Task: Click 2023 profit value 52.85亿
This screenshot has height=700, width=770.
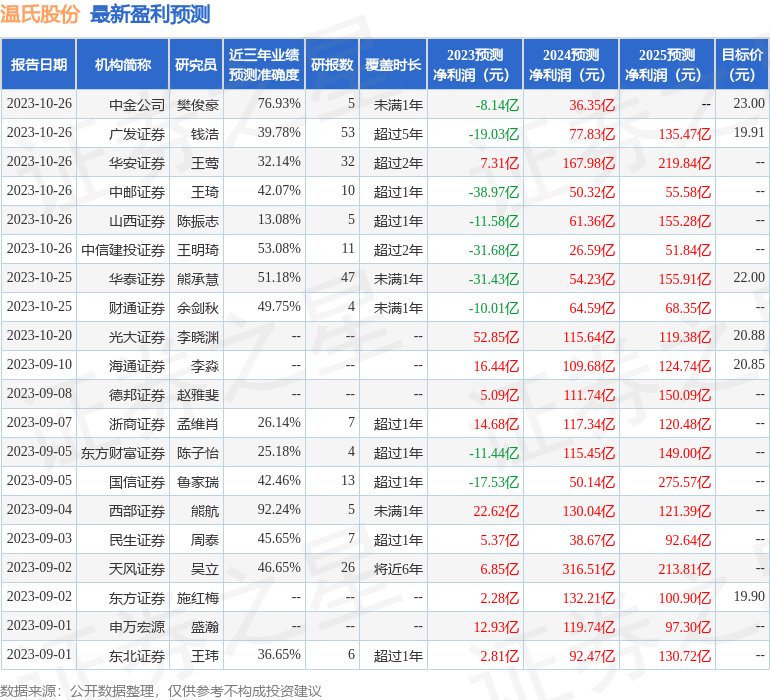Action: click(x=496, y=336)
